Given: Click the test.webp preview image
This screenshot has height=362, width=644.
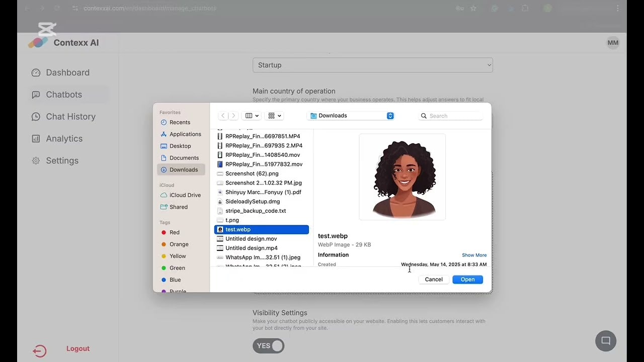Looking at the screenshot, I should [x=402, y=177].
